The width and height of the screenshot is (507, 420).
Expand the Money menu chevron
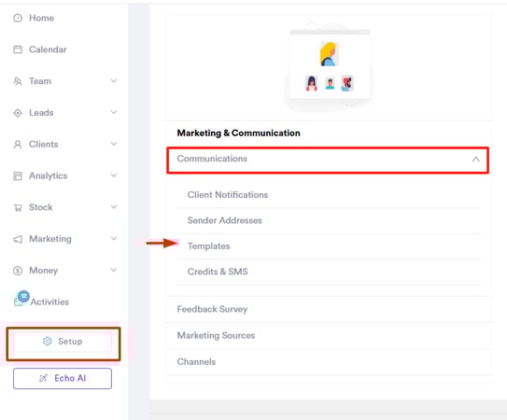pos(114,270)
